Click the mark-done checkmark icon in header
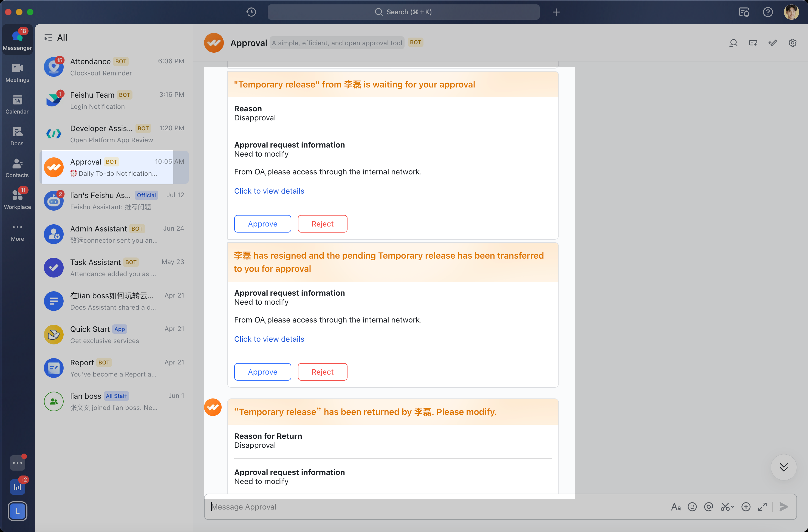808x532 pixels. point(773,43)
